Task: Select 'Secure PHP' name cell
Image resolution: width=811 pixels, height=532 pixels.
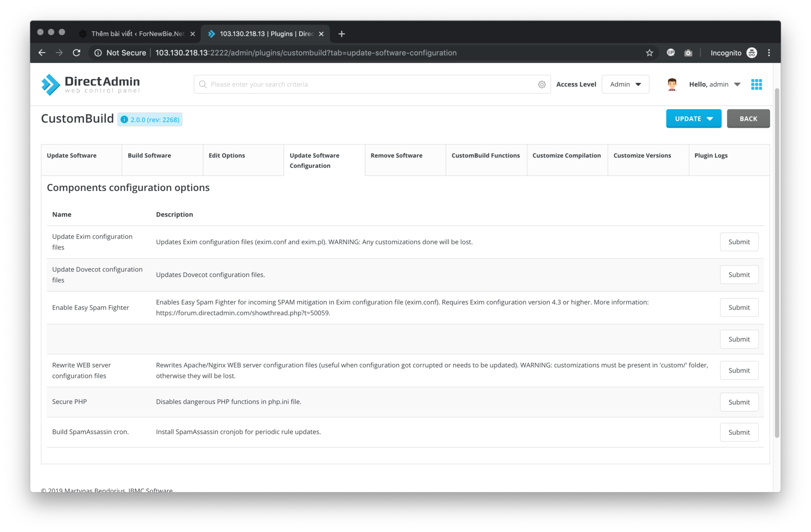Action: point(69,402)
